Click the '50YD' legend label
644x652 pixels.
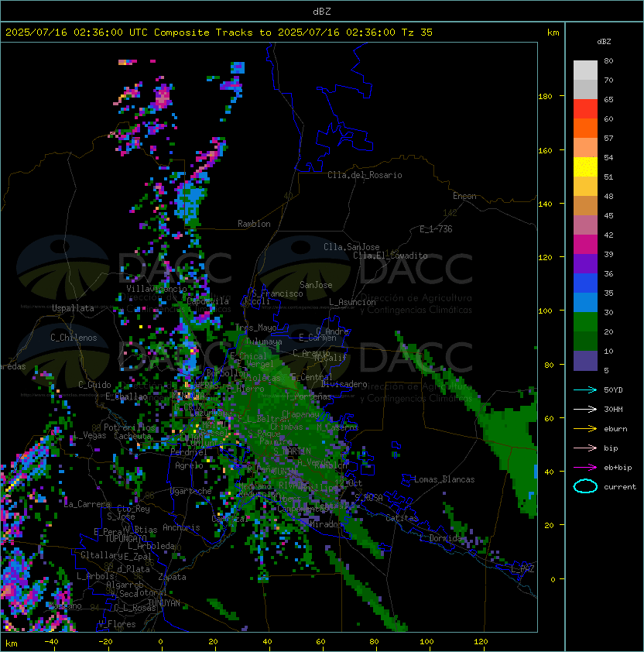coord(613,389)
